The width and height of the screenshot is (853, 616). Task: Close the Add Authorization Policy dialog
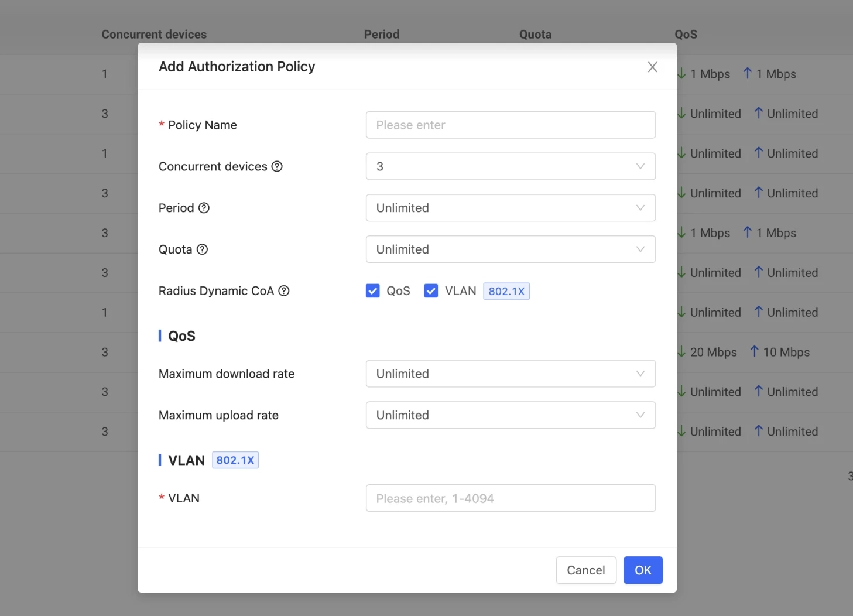point(652,67)
